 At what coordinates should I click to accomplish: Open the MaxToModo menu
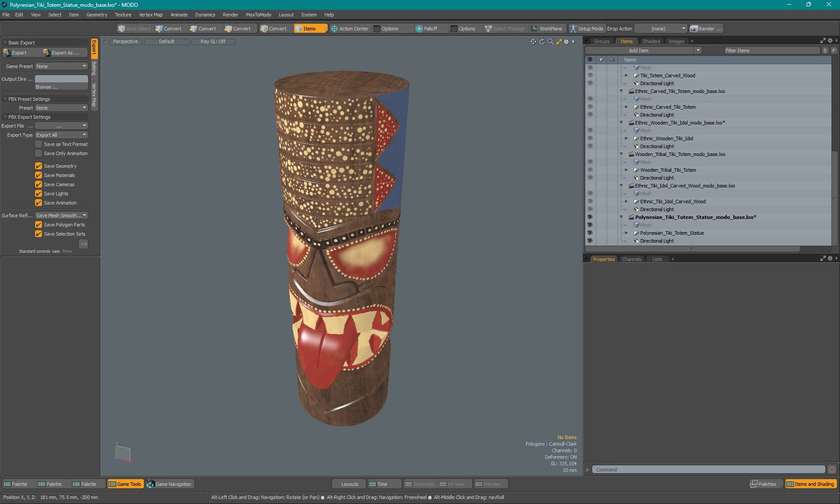click(x=258, y=14)
